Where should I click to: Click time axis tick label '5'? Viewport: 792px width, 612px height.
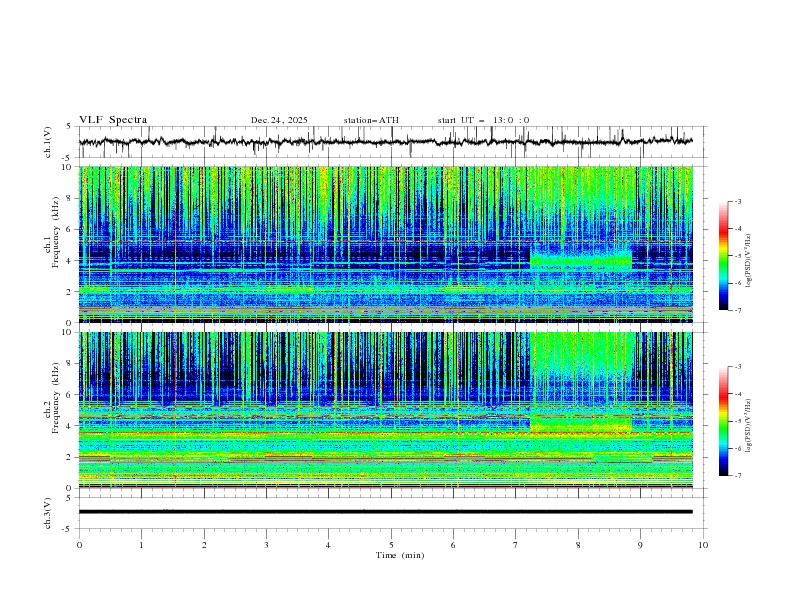[x=391, y=545]
